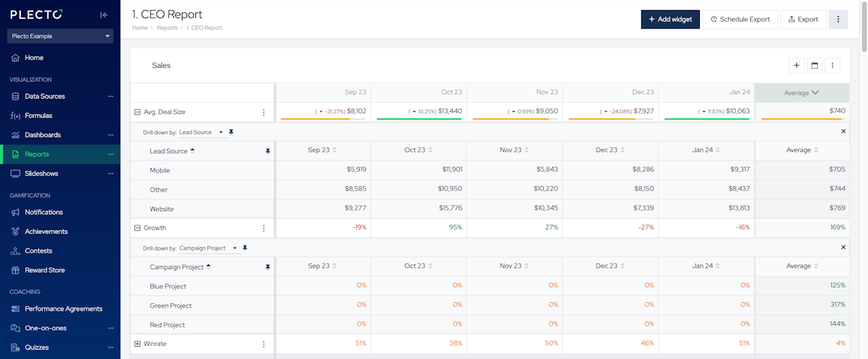The height and width of the screenshot is (359, 868).
Task: Expand the Winrate row
Action: [x=137, y=344]
